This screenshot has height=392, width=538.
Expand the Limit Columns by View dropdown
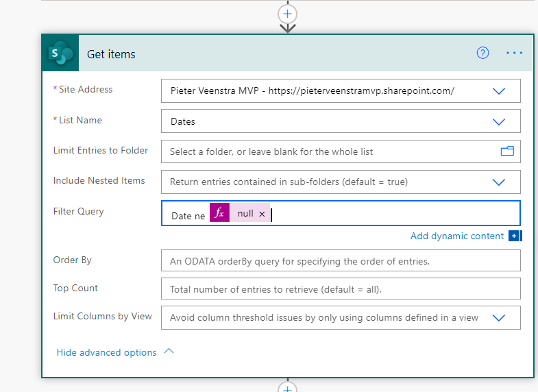coord(498,318)
